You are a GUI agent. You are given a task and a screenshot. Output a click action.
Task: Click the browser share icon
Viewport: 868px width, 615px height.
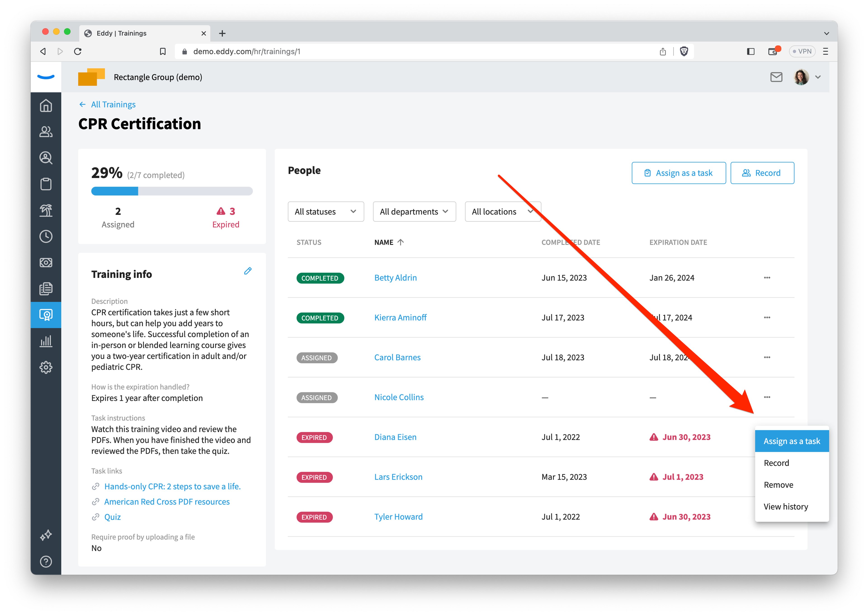point(662,51)
